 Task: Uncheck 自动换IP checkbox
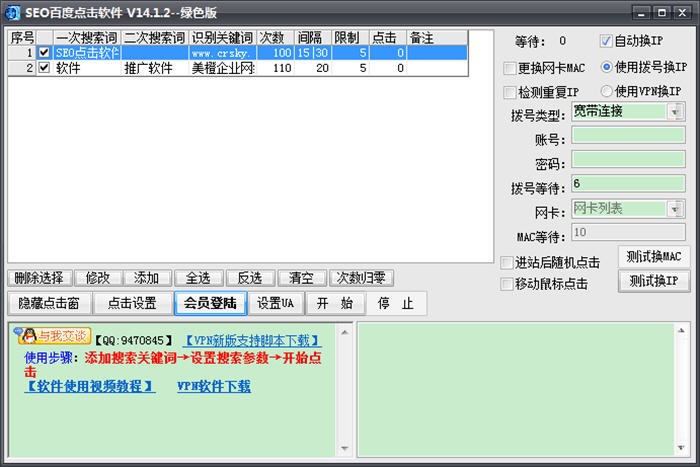click(x=606, y=41)
